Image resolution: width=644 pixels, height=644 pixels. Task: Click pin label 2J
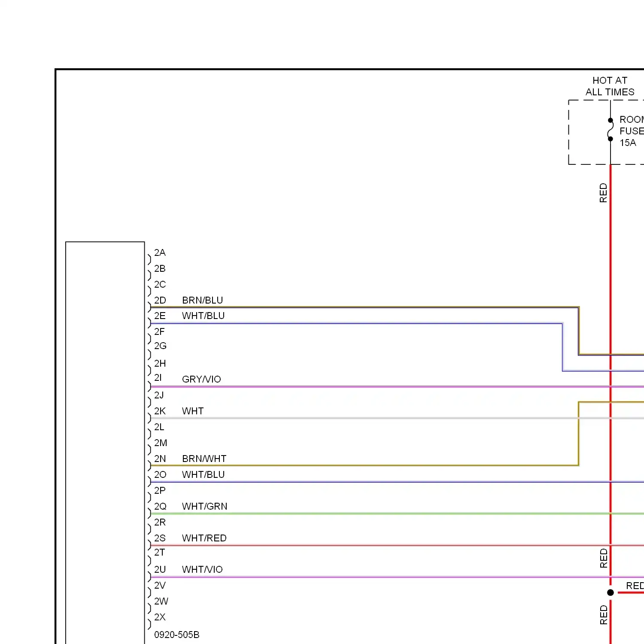click(159, 395)
